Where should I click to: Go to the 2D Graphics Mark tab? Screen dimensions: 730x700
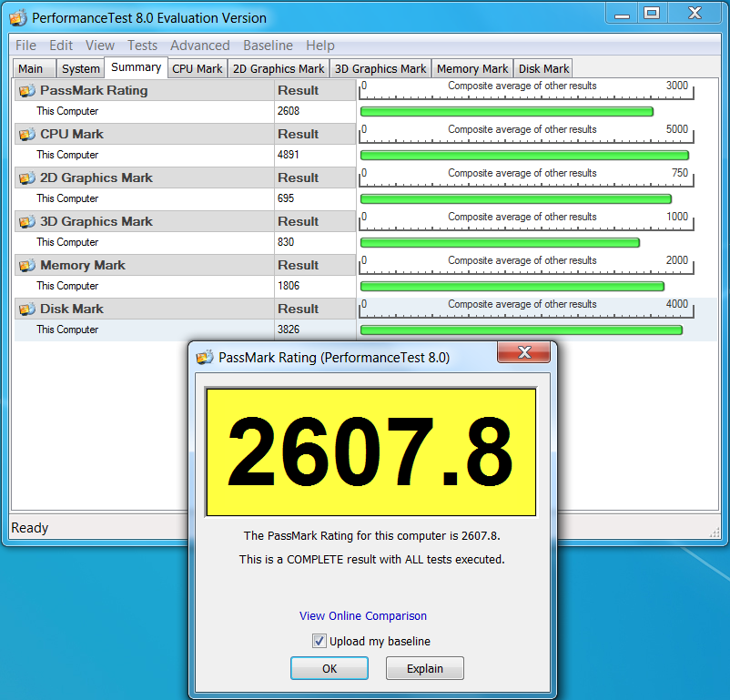[279, 68]
